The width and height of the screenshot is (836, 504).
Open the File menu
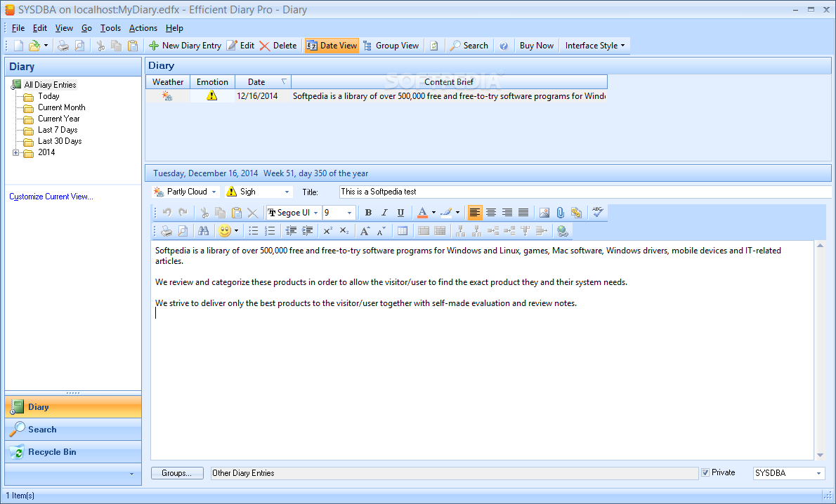tap(18, 28)
